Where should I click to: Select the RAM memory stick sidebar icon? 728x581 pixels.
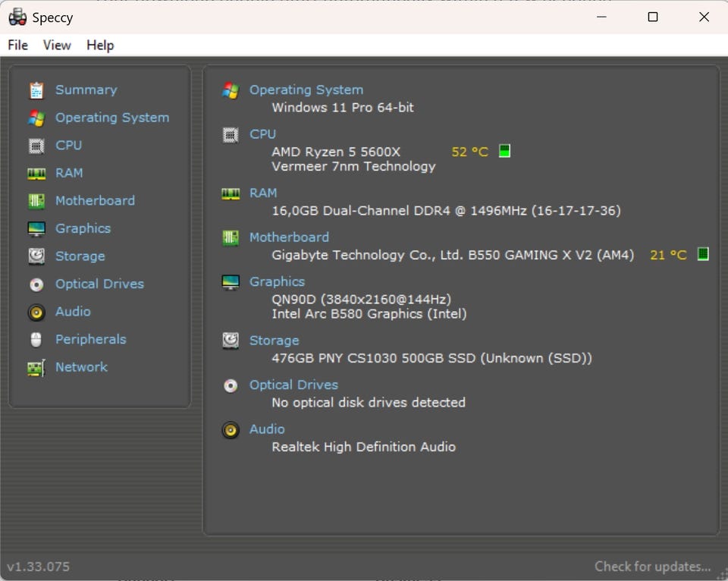click(36, 174)
